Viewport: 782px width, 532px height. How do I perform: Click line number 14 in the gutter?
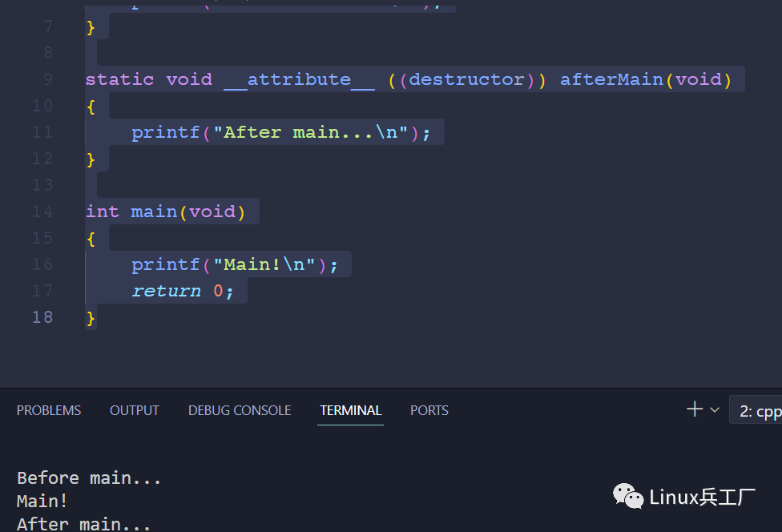pos(42,212)
